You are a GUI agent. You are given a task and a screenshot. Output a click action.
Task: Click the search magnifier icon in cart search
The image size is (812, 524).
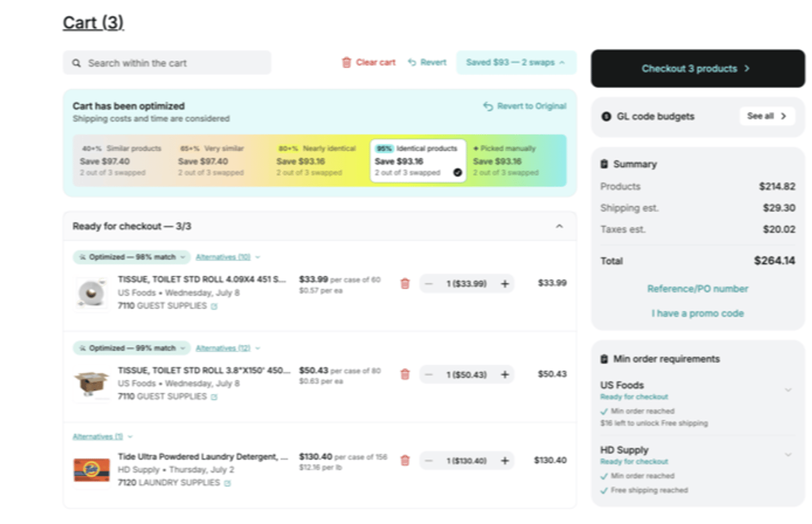point(76,63)
